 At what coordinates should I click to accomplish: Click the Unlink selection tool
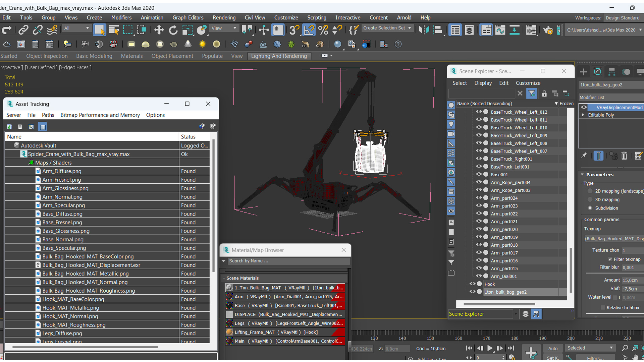pyautogui.click(x=37, y=30)
